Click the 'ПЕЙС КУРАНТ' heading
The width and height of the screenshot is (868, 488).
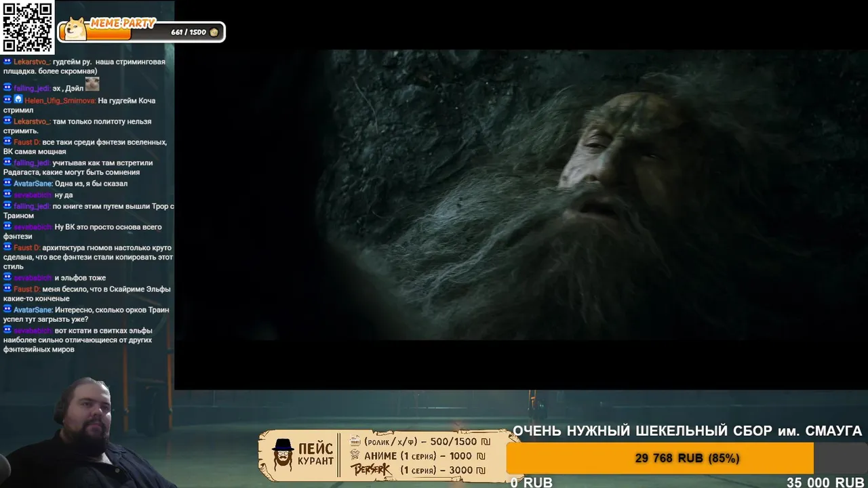[x=315, y=454]
